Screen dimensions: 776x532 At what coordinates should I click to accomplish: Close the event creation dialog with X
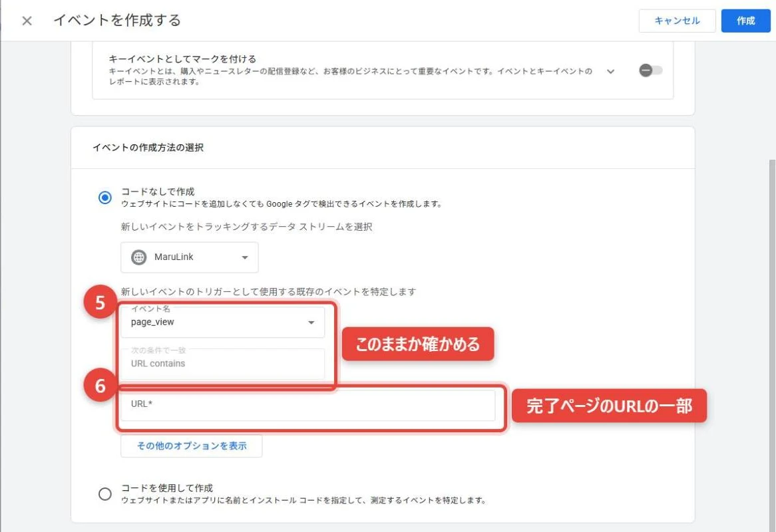click(x=27, y=21)
